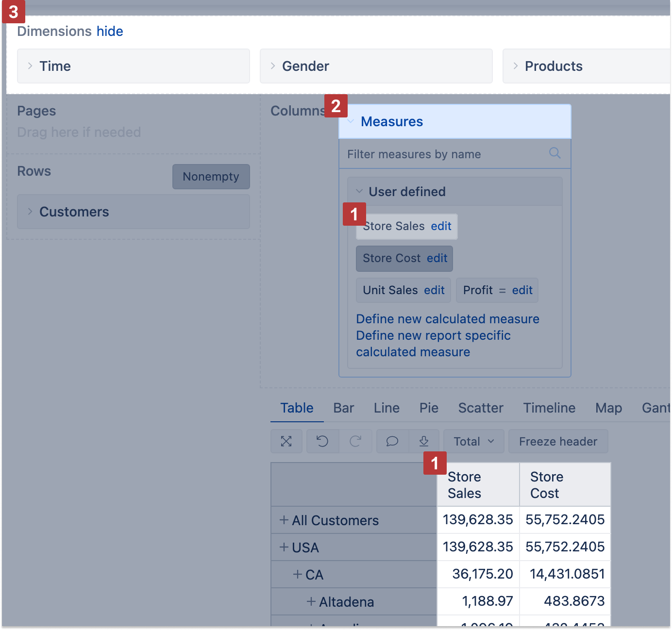Click the hide link next to Dimensions

(110, 32)
